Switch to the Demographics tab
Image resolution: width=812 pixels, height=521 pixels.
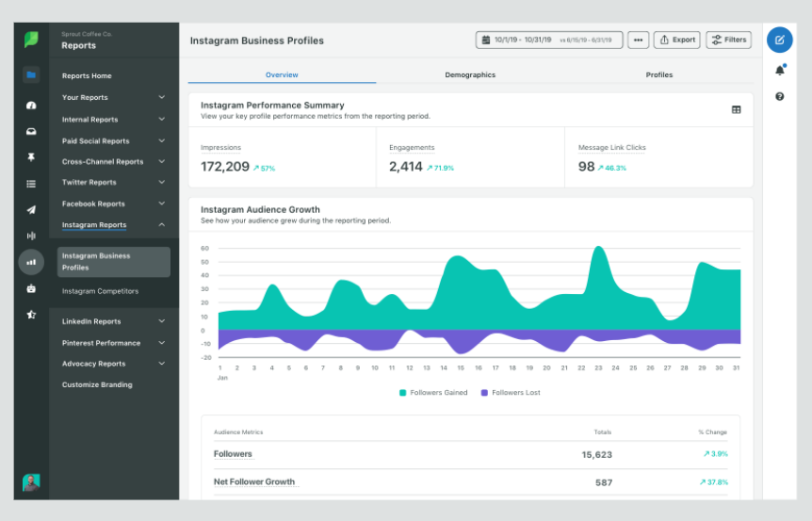tap(470, 74)
